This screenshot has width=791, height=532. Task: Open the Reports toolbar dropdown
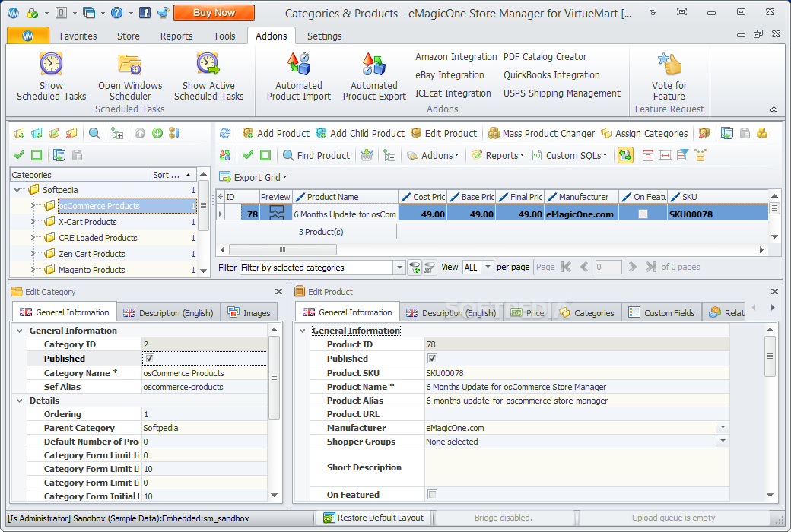tap(498, 155)
